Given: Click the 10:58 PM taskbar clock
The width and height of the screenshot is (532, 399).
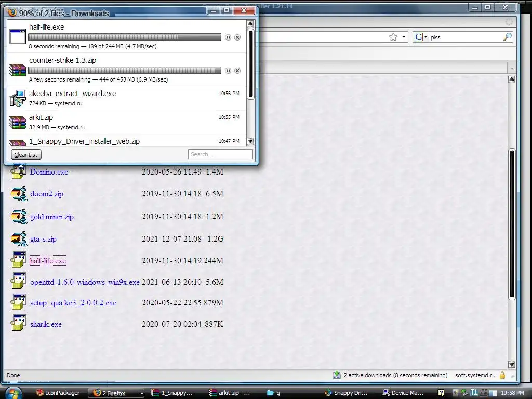Looking at the screenshot, I should (512, 393).
